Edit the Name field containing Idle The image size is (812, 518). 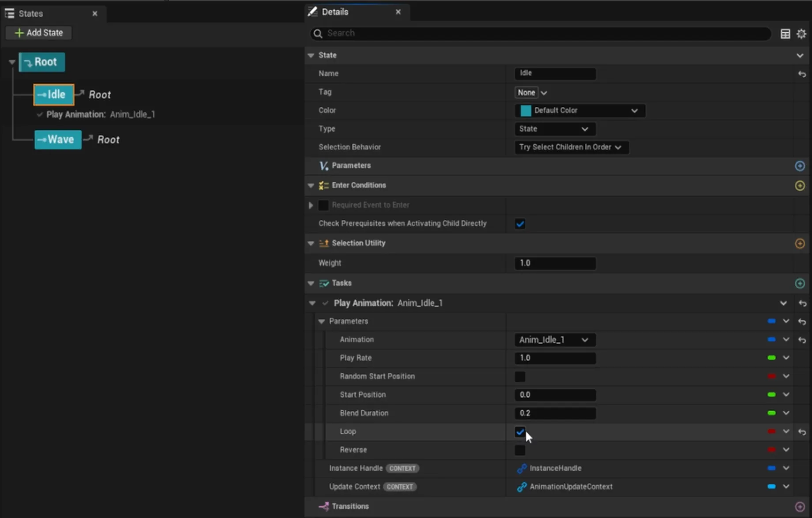[555, 73]
